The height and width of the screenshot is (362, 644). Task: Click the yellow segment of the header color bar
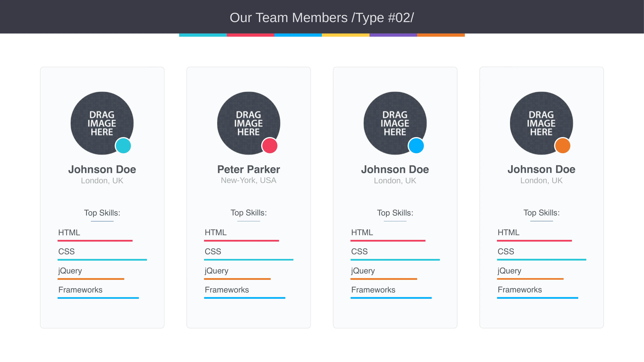coord(346,35)
